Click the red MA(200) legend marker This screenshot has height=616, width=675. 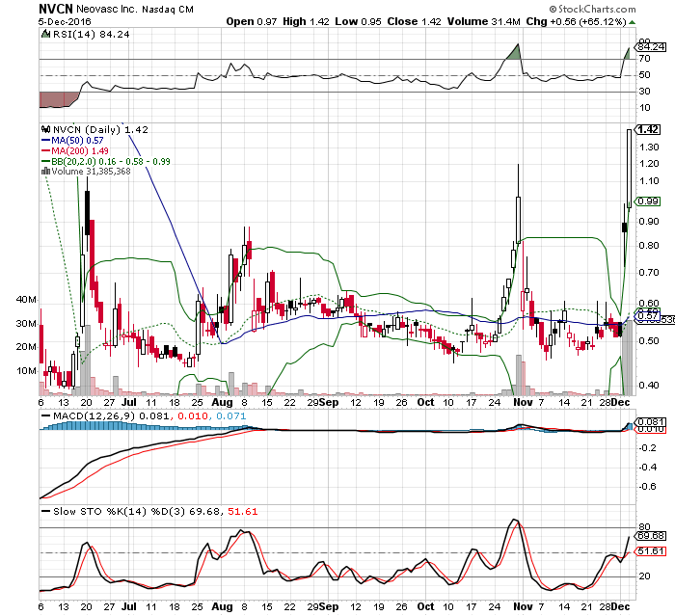pyautogui.click(x=44, y=151)
